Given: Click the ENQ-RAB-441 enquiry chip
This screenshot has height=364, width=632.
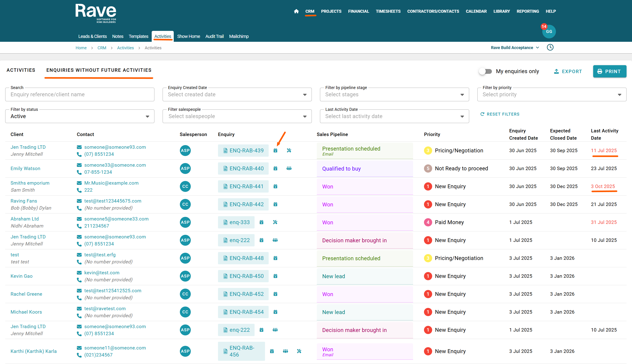Looking at the screenshot, I should pos(243,186).
